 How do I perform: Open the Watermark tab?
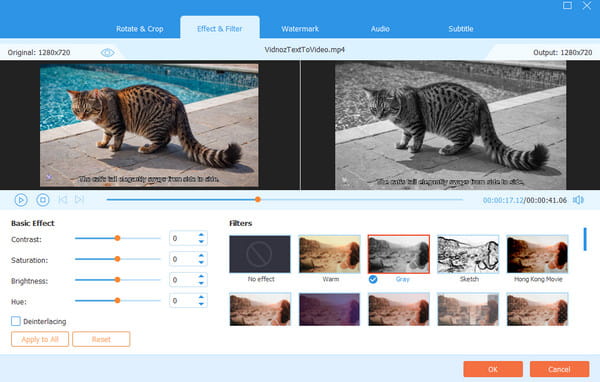(300, 29)
